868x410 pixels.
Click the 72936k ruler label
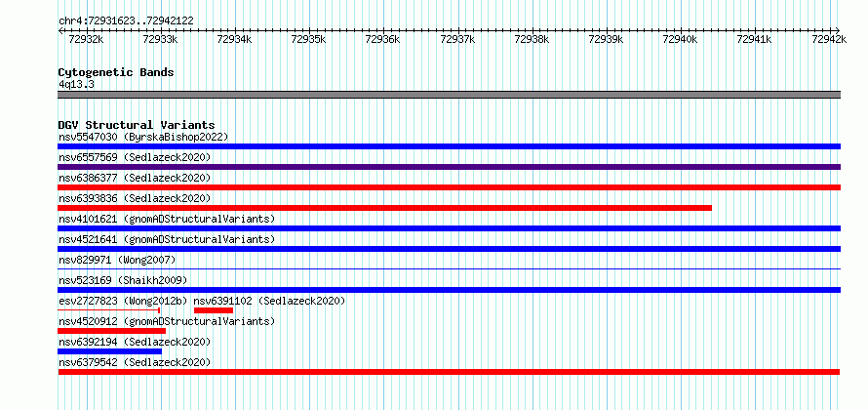tap(382, 39)
